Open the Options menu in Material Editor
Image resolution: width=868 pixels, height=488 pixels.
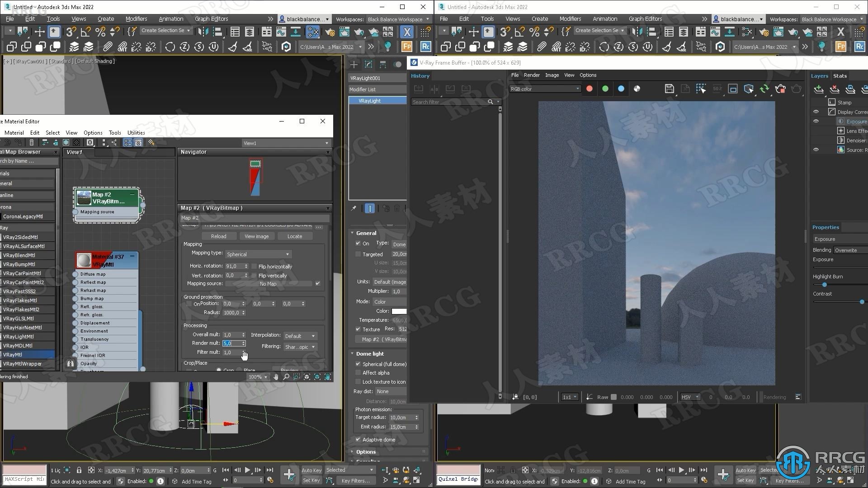[92, 132]
